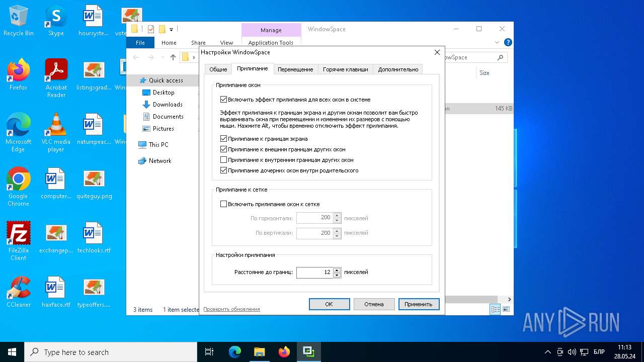The image size is (644, 362).
Task: Click Explorer up-folder arrow
Action: 173,57
